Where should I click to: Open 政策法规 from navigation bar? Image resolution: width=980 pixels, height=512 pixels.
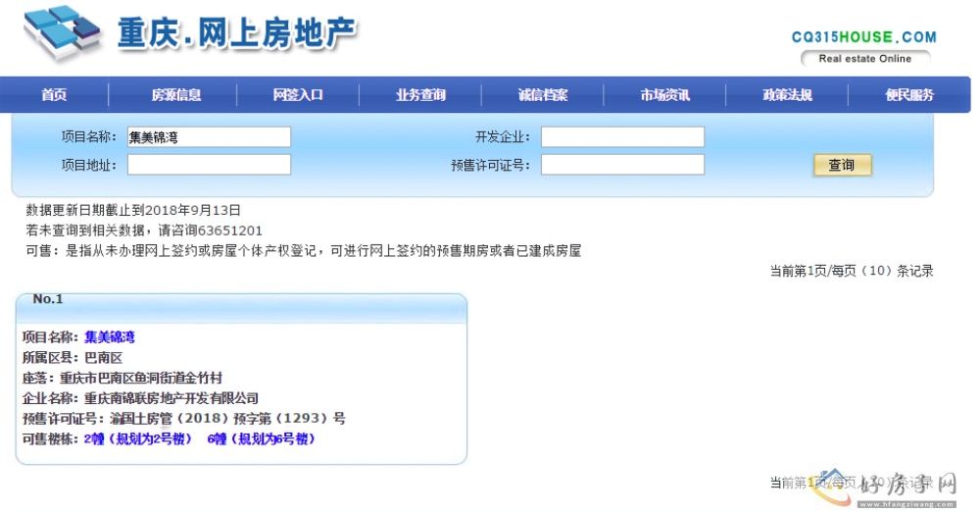(788, 95)
